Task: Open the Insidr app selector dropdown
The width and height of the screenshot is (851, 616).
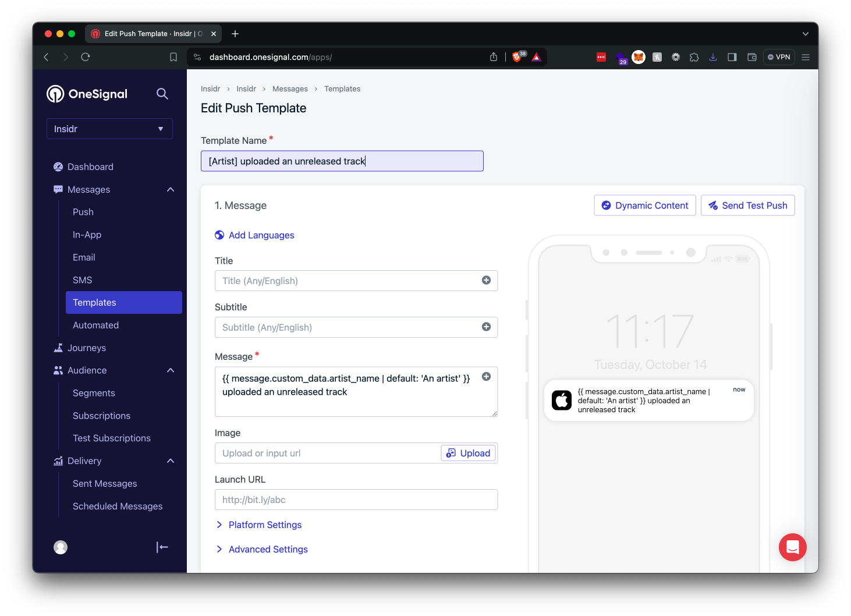Action: click(x=109, y=129)
